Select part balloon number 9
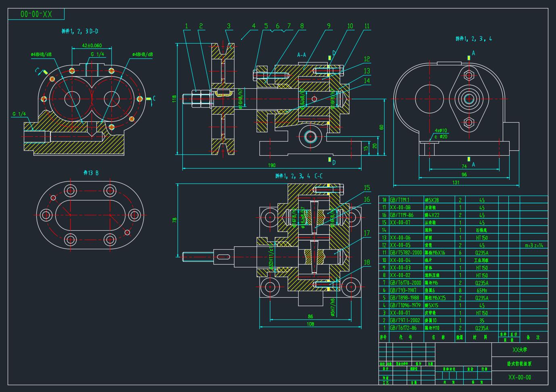 coord(328,26)
